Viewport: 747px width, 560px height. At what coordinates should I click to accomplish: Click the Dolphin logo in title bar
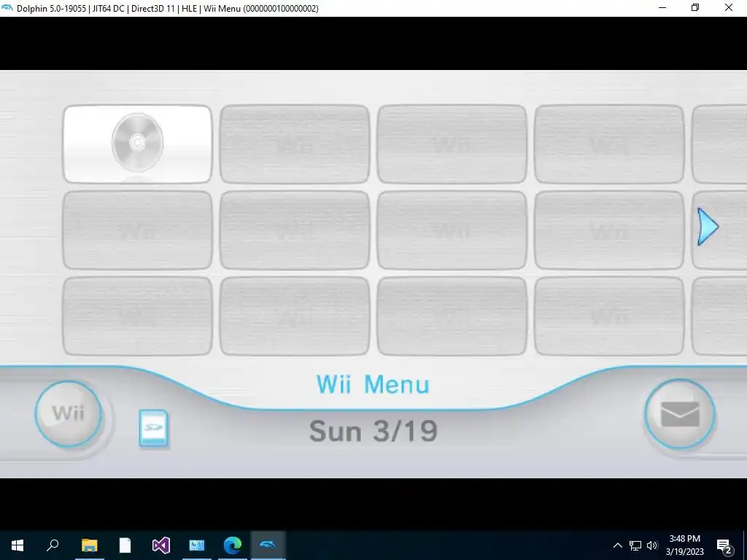(7, 7)
